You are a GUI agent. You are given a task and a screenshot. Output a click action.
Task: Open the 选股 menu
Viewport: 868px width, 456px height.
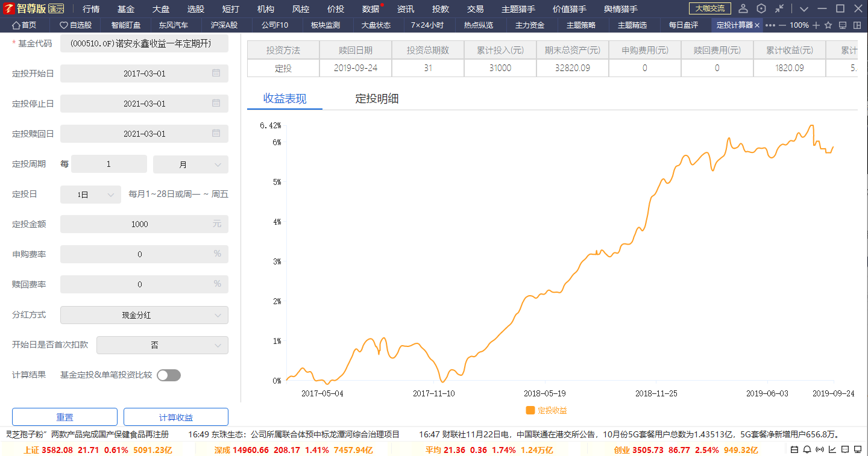195,9
